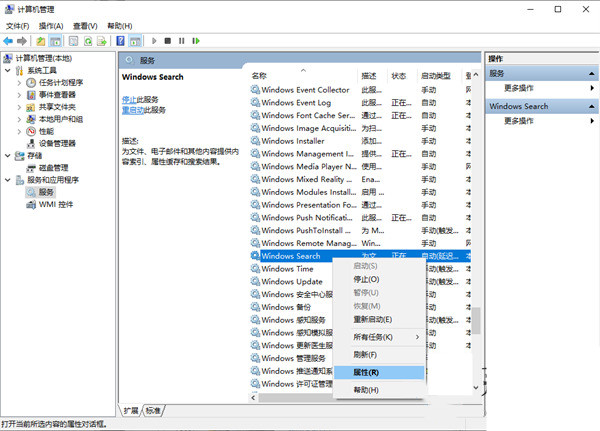Click scroll-up arrow of services list
The width and height of the screenshot is (600, 431).
pos(476,75)
